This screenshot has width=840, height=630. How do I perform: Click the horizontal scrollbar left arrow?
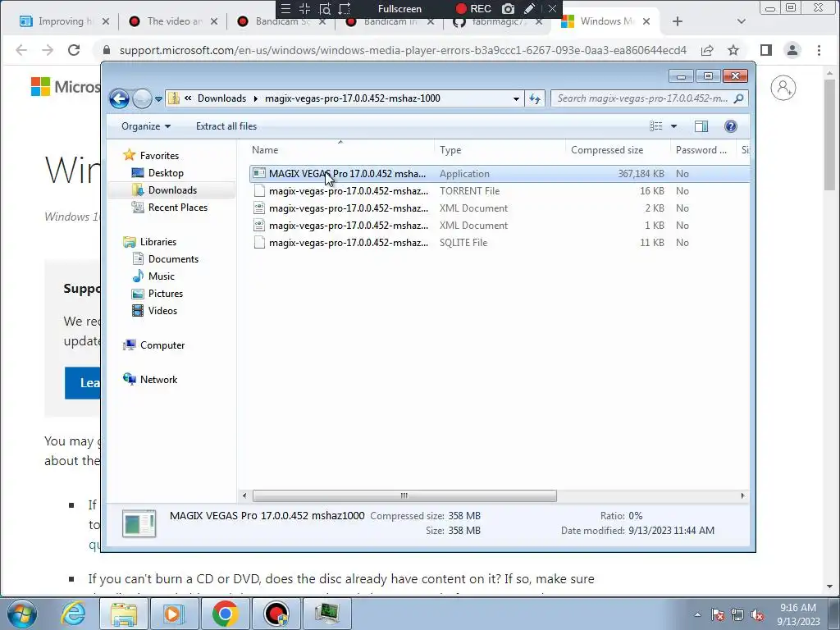(244, 496)
